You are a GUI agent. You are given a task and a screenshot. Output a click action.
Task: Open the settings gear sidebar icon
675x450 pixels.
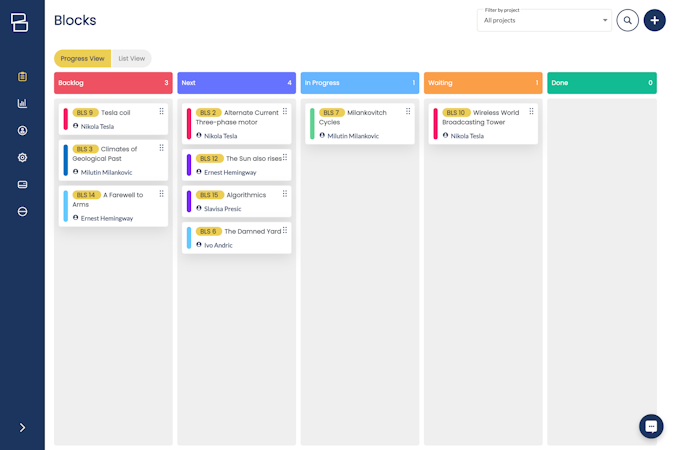tap(22, 158)
